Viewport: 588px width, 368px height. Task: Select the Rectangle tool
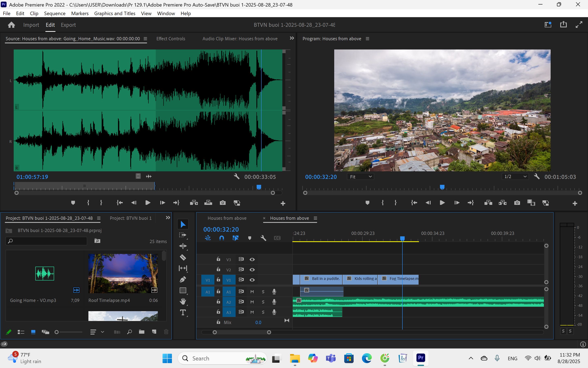pos(183,290)
